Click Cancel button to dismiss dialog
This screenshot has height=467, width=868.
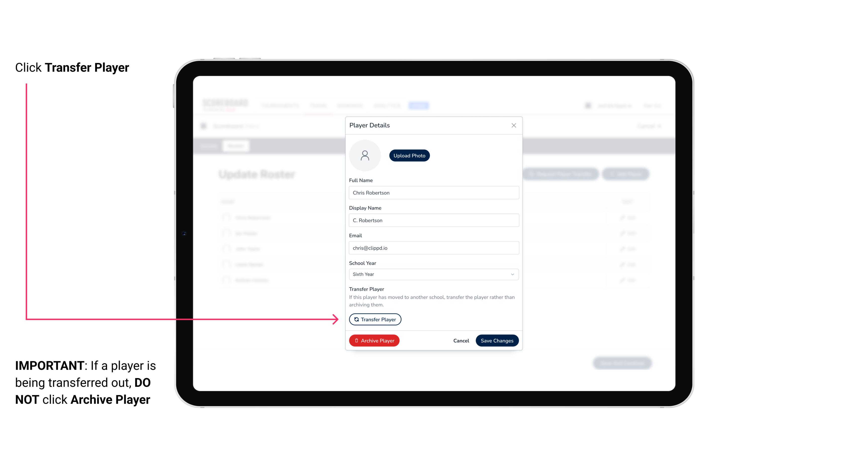[460, 340]
